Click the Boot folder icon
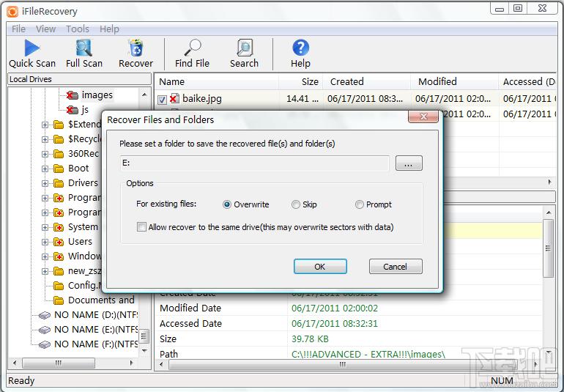This screenshot has height=392, width=564. [x=59, y=169]
